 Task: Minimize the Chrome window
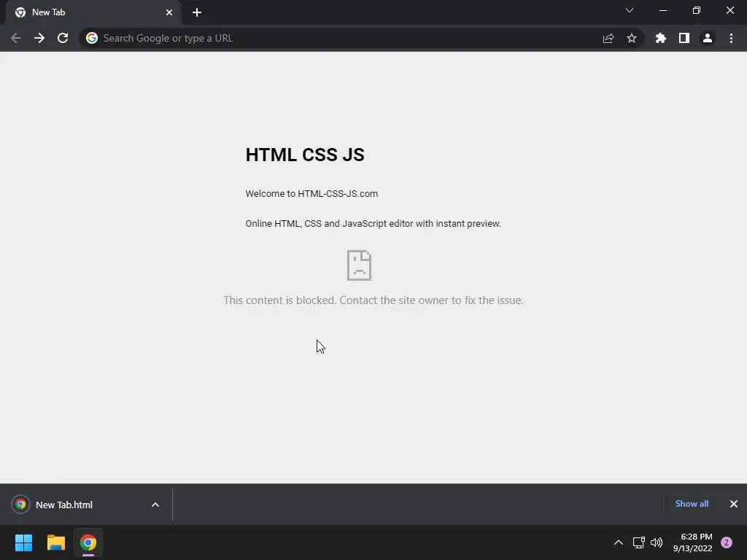click(662, 10)
